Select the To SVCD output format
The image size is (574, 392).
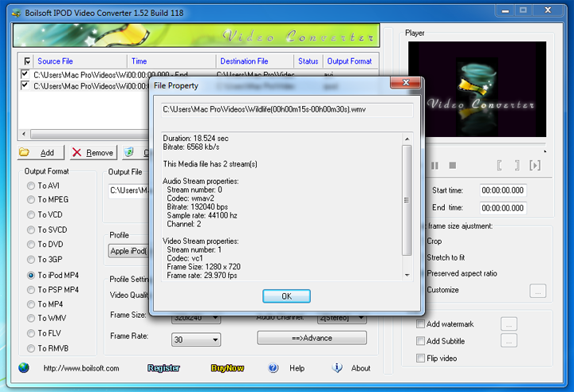click(x=31, y=229)
